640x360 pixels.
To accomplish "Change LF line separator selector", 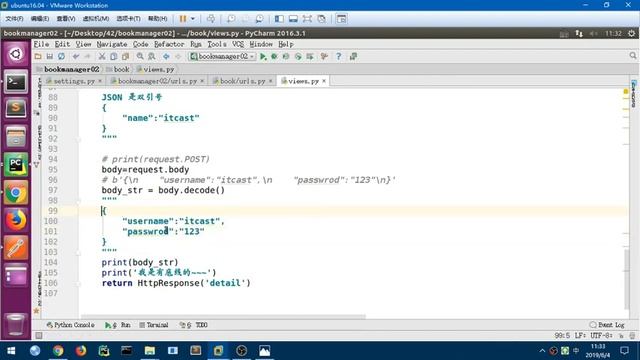I will pos(580,336).
